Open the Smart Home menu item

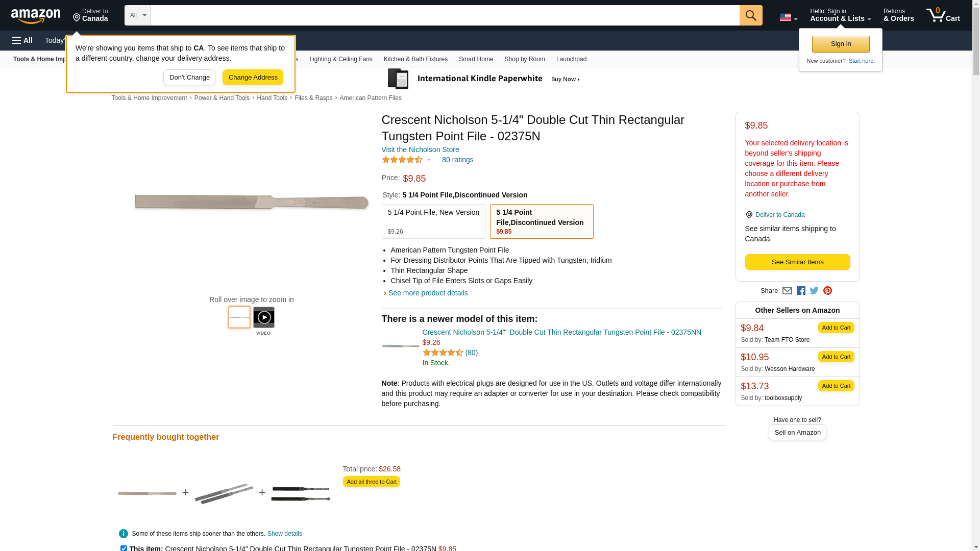click(476, 59)
